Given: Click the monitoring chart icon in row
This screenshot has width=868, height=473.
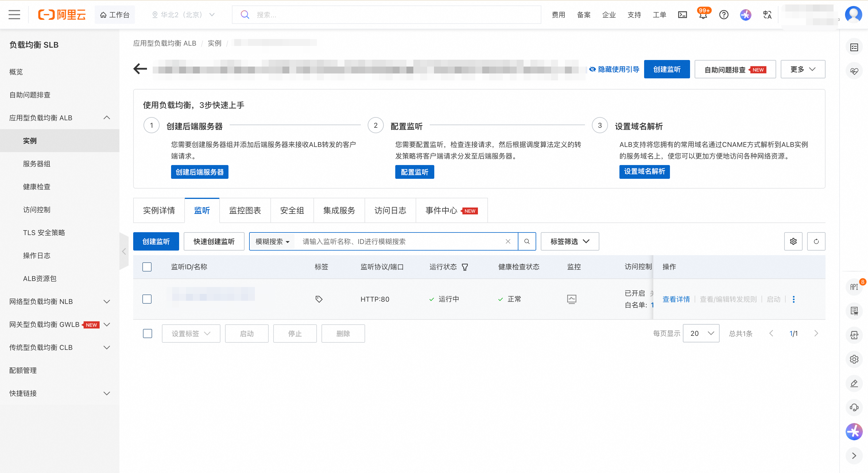Looking at the screenshot, I should click(x=571, y=299).
